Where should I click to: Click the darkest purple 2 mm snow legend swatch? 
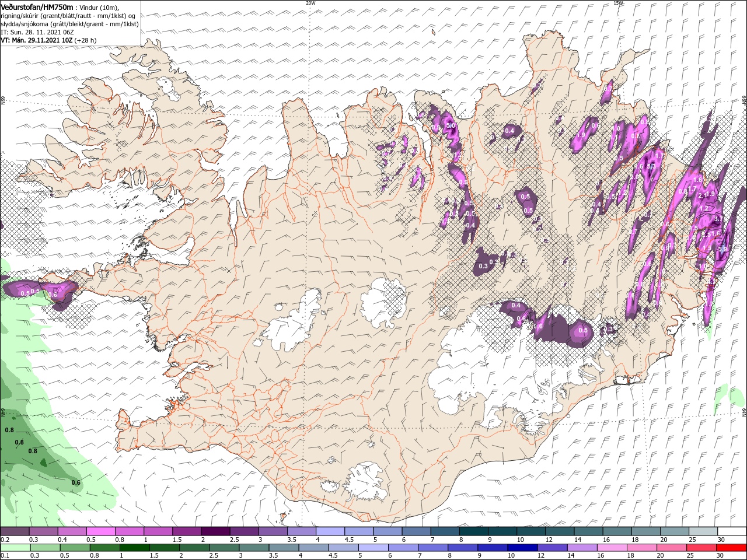(x=215, y=531)
